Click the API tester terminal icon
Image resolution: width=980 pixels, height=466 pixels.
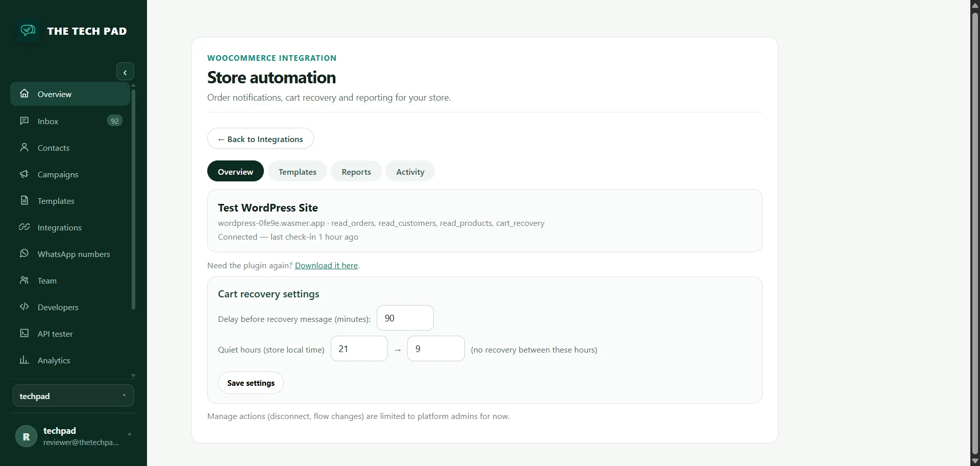[x=24, y=333]
